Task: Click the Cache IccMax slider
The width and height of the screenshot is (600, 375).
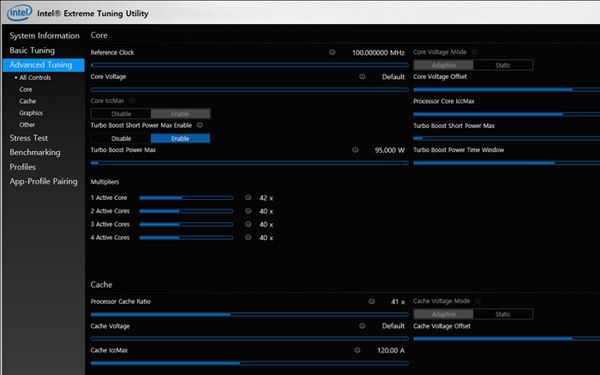Action: pos(249,363)
